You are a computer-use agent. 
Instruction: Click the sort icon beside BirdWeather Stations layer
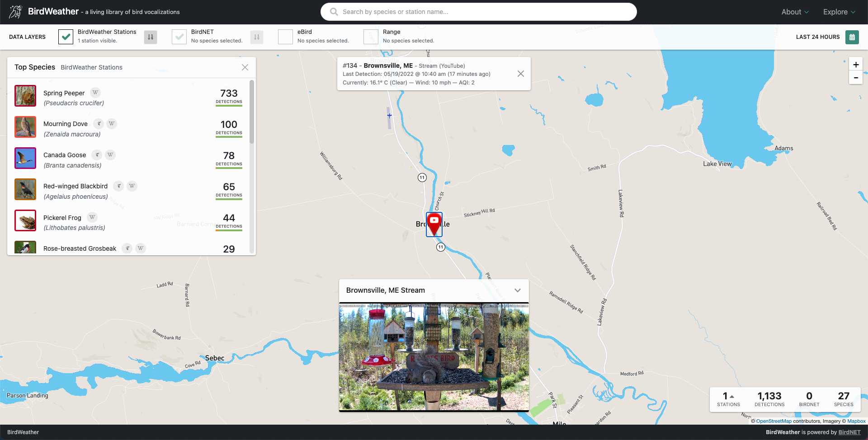[x=151, y=37]
